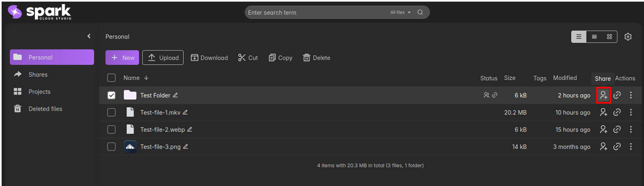Toggle the select all checkbox
644x186 pixels.
point(111,77)
